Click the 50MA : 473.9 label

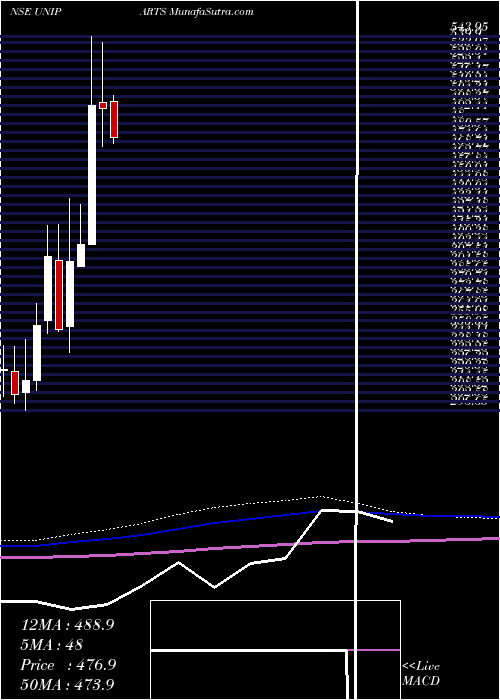click(x=68, y=685)
